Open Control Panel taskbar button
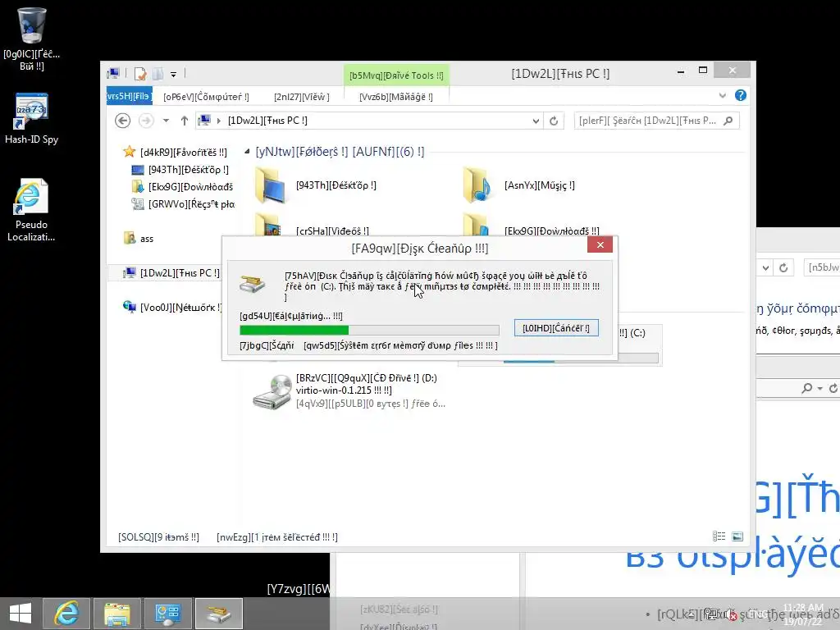Viewport: 840px width, 630px height. [168, 613]
